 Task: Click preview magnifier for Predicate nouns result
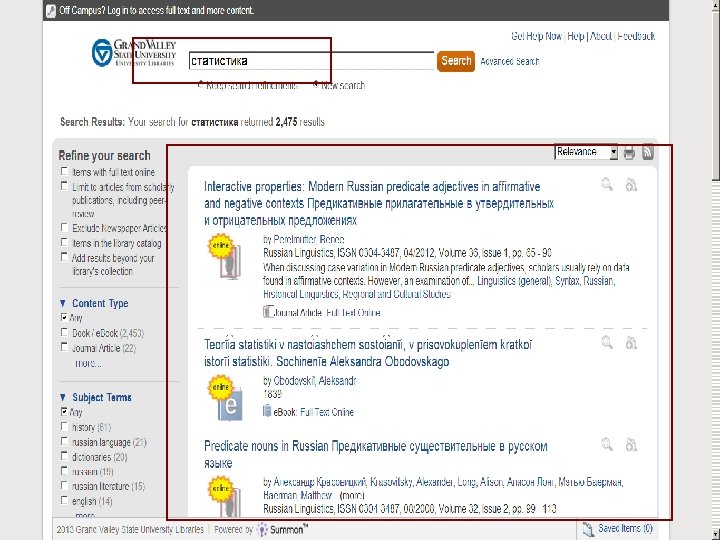click(607, 444)
